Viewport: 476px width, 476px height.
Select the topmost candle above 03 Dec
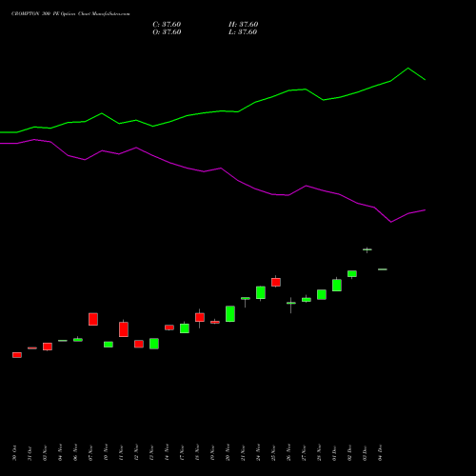(x=367, y=249)
